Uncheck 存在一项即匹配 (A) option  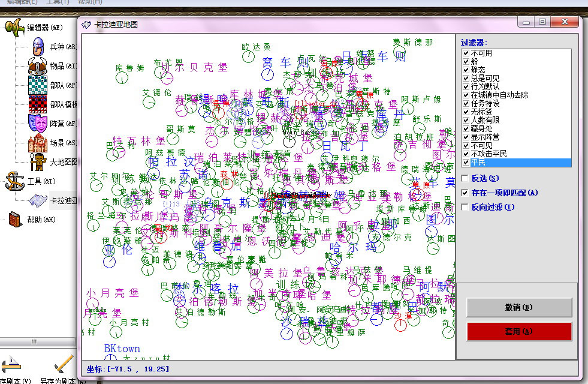pyautogui.click(x=465, y=193)
